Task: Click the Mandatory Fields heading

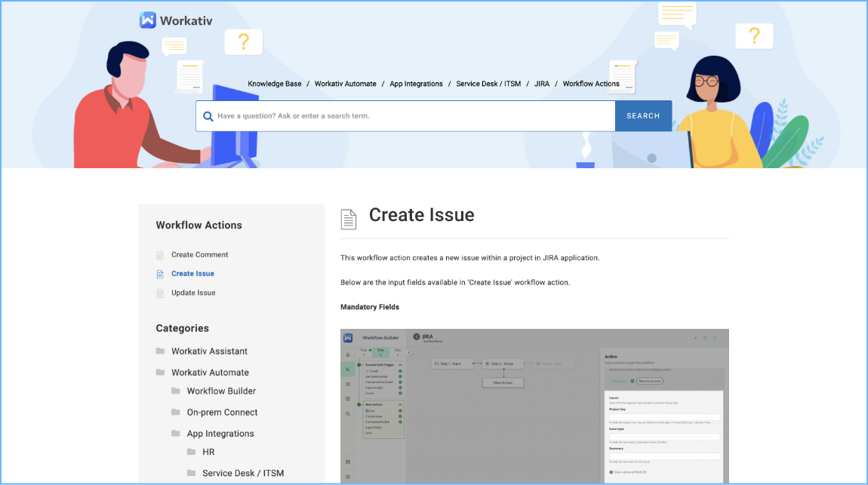Action: pos(370,307)
